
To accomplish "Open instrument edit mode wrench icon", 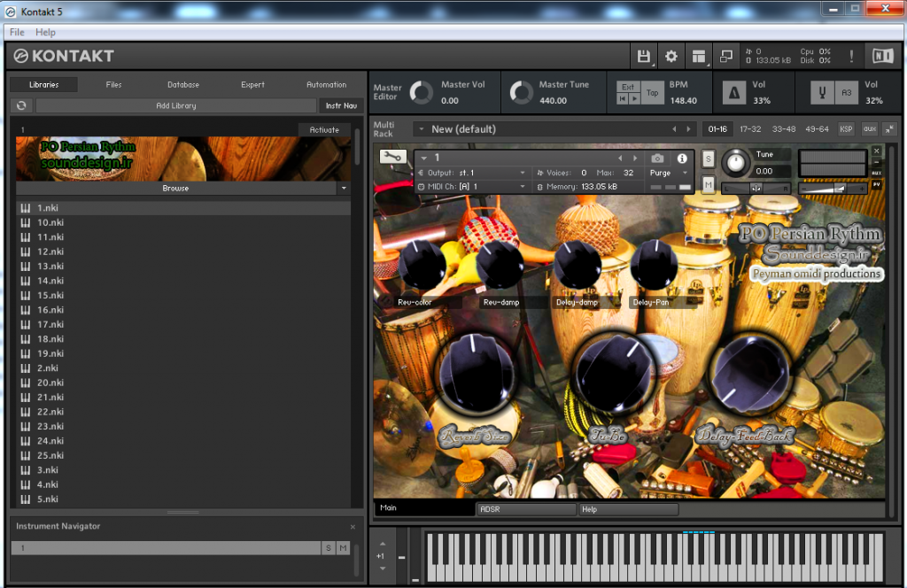I will click(392, 157).
